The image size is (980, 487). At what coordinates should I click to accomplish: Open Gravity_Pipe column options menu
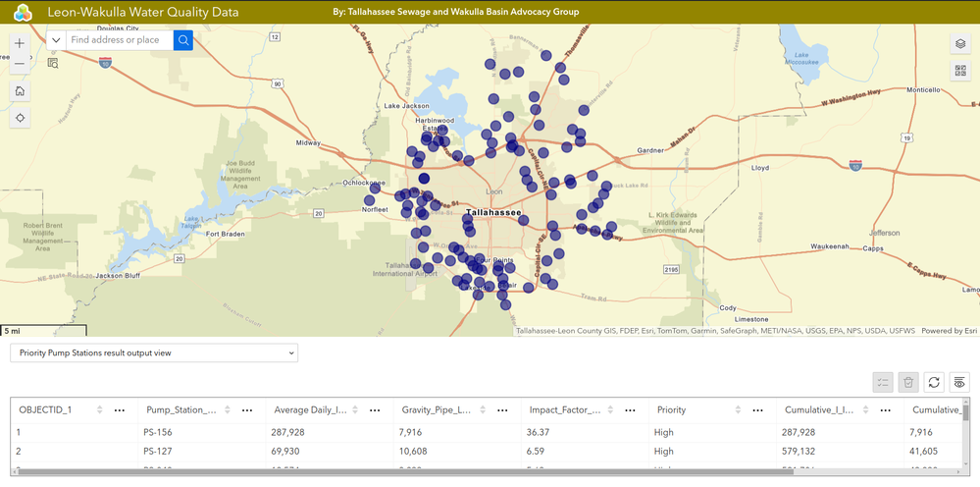pyautogui.click(x=502, y=410)
